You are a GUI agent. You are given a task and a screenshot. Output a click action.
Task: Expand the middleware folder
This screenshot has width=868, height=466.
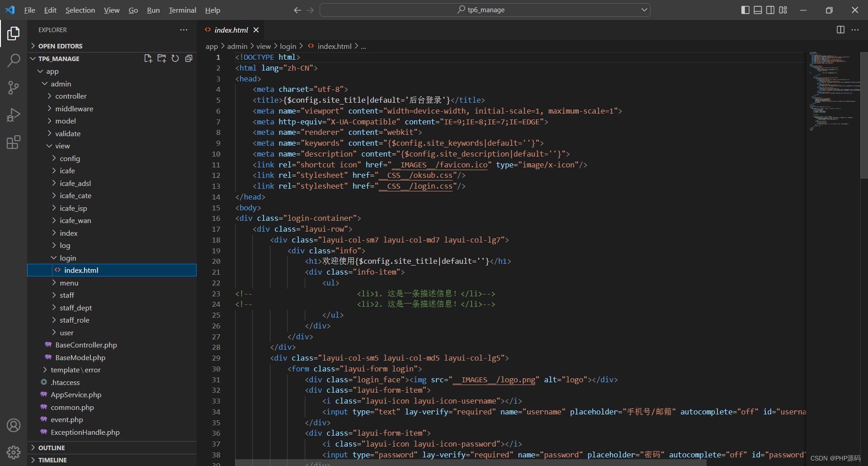tap(112, 109)
